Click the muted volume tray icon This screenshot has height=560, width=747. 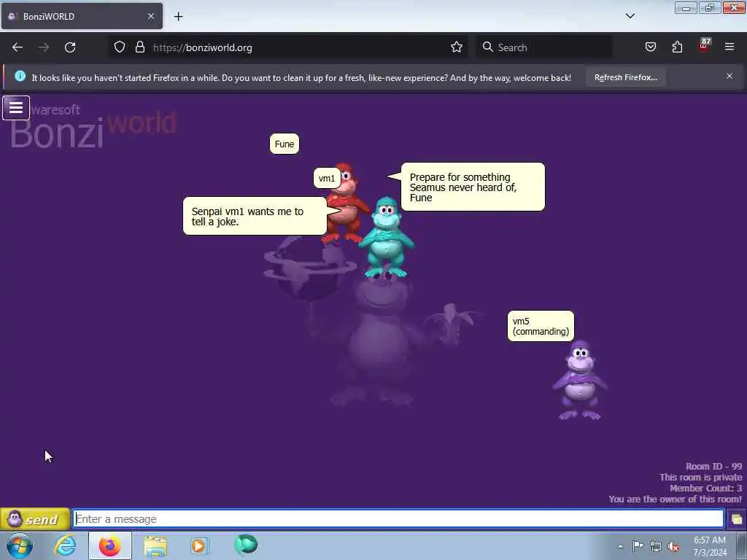point(673,546)
